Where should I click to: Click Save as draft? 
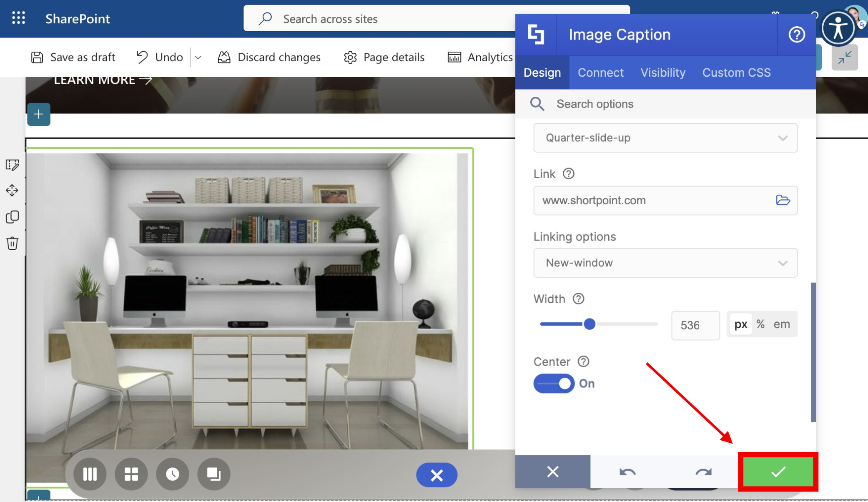(73, 57)
